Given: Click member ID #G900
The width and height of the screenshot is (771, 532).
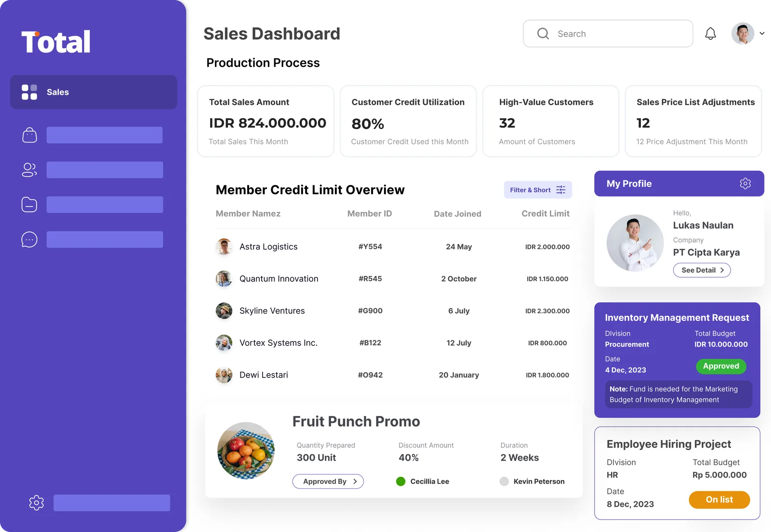Looking at the screenshot, I should [370, 311].
